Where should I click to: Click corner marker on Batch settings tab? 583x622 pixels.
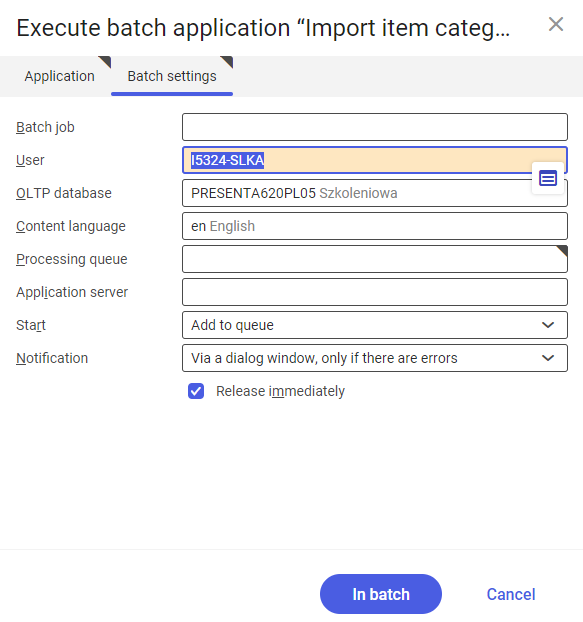[227, 62]
